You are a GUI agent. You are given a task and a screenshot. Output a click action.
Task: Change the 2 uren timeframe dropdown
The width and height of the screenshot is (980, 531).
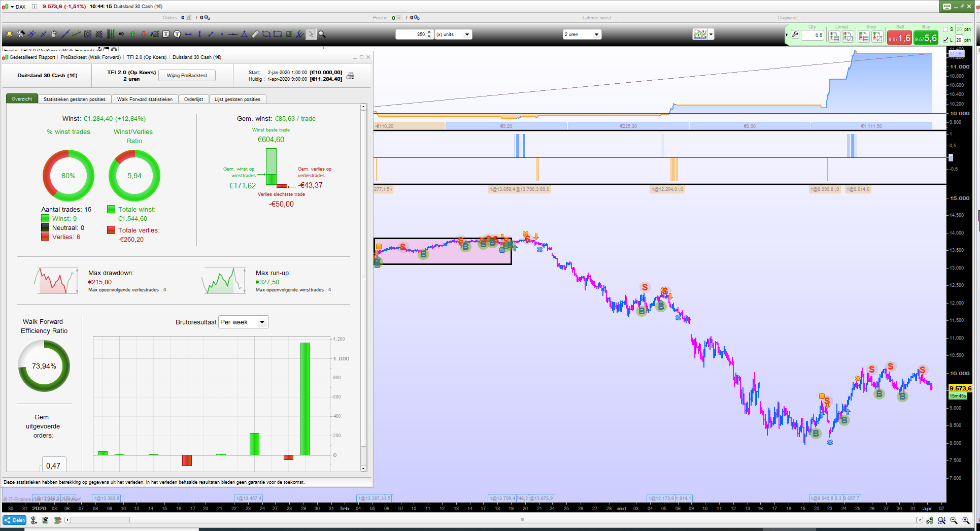[x=582, y=35]
